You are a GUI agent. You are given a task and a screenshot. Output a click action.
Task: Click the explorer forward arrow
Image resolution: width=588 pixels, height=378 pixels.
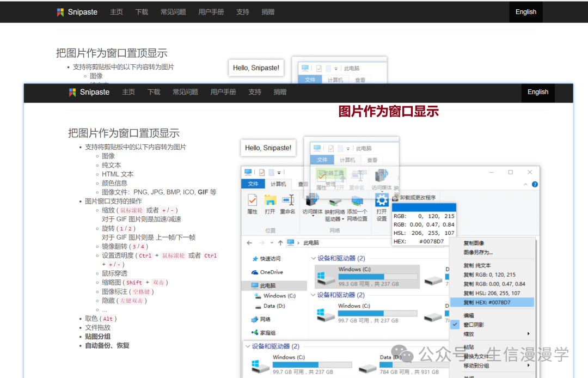(262, 243)
